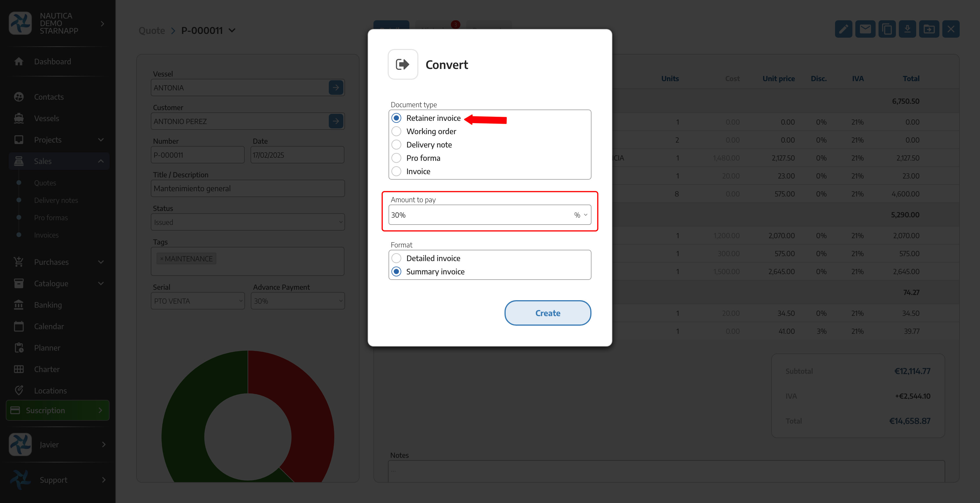Viewport: 980px width, 503px height.
Task: Click the Projects icon in sidebar
Action: [19, 140]
